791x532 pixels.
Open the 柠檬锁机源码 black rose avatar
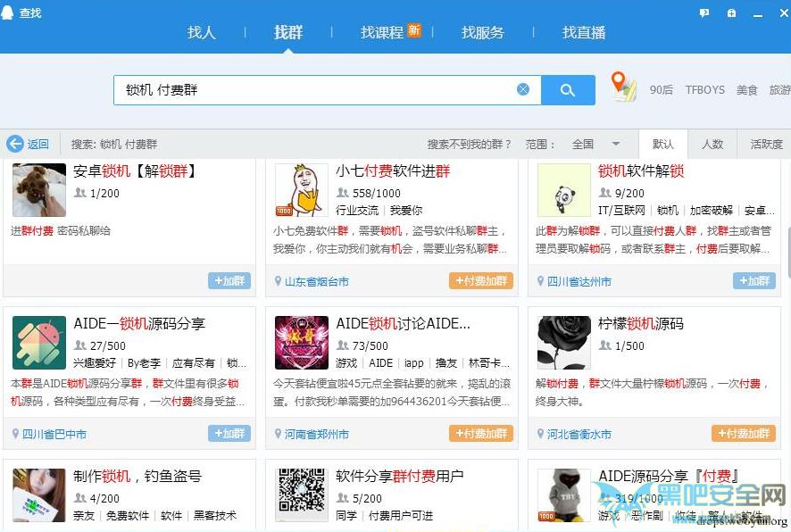pos(564,343)
